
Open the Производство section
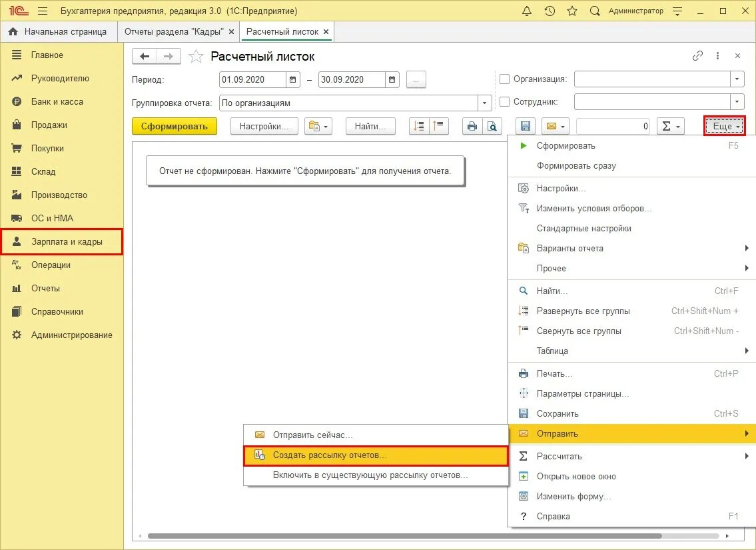(62, 195)
